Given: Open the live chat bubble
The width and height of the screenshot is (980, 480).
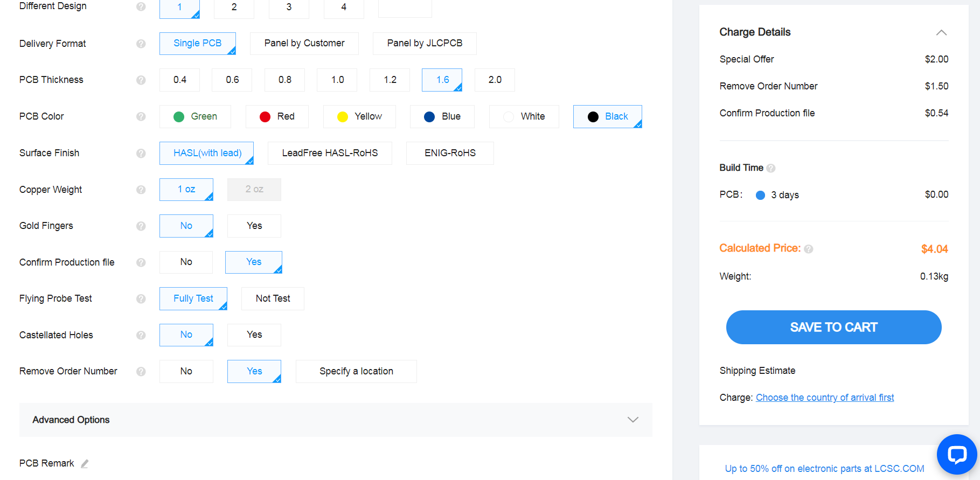Looking at the screenshot, I should [957, 455].
